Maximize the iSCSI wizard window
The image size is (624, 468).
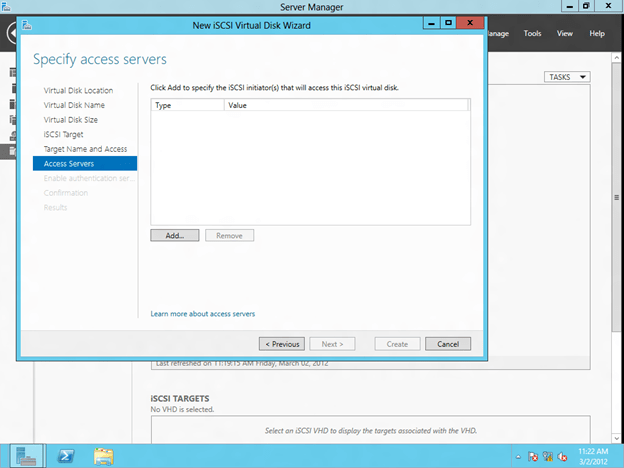tap(447, 21)
